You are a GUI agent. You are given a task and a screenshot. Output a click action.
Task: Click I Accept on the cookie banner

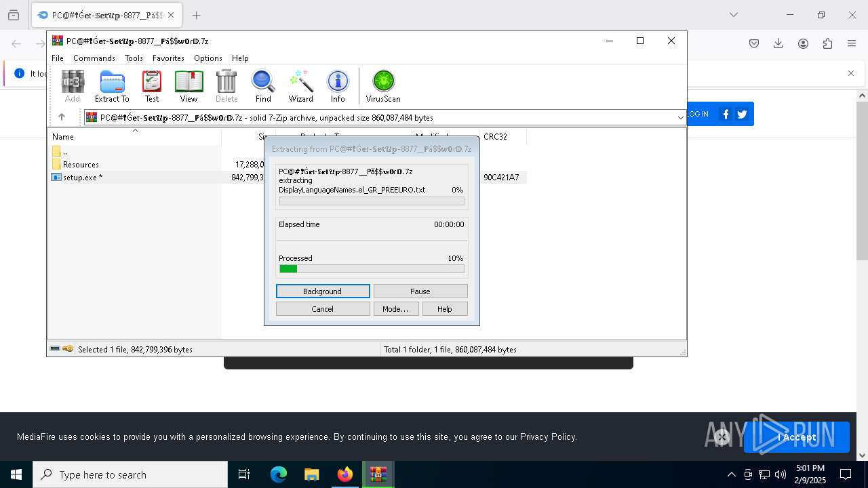coord(796,437)
